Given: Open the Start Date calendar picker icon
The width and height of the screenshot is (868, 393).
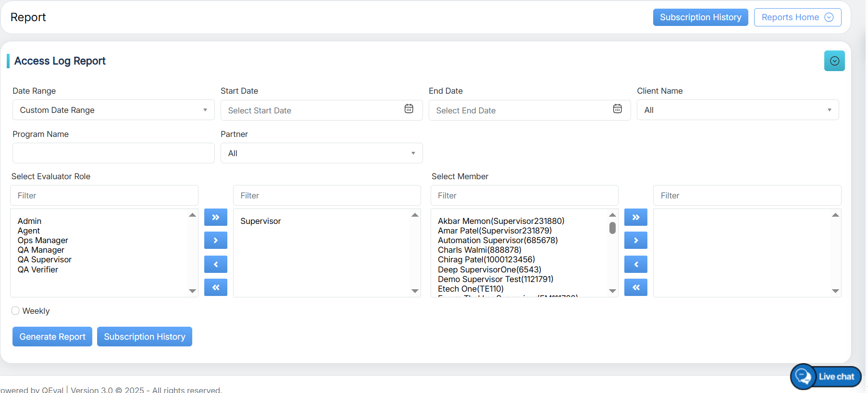Looking at the screenshot, I should (x=409, y=109).
